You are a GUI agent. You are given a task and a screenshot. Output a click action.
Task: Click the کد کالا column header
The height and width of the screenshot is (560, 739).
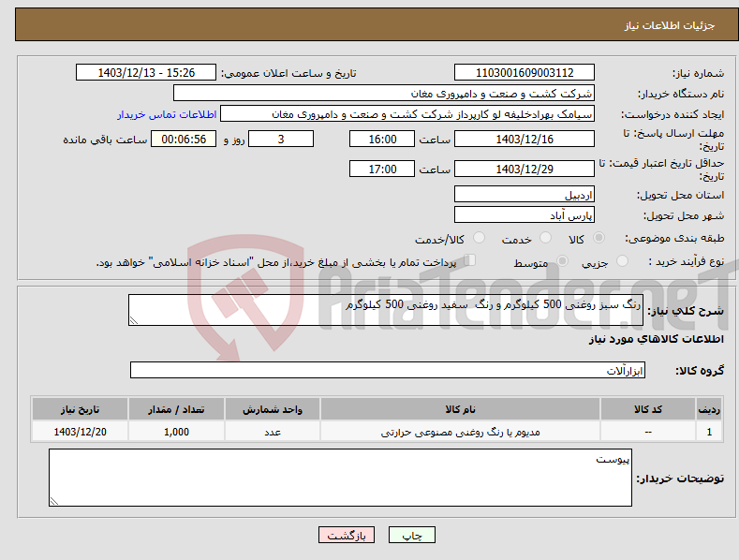coord(647,409)
